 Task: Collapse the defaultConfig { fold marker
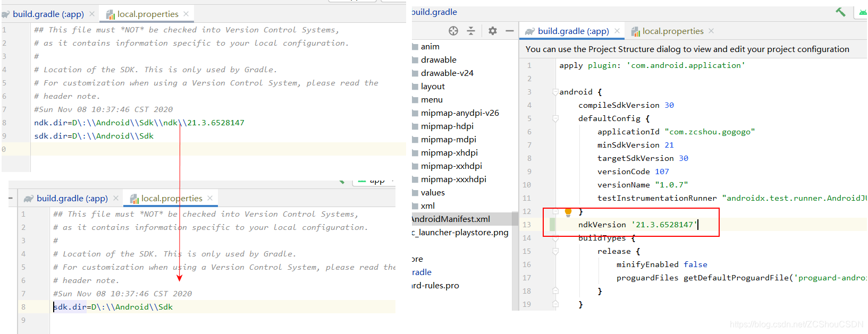555,118
